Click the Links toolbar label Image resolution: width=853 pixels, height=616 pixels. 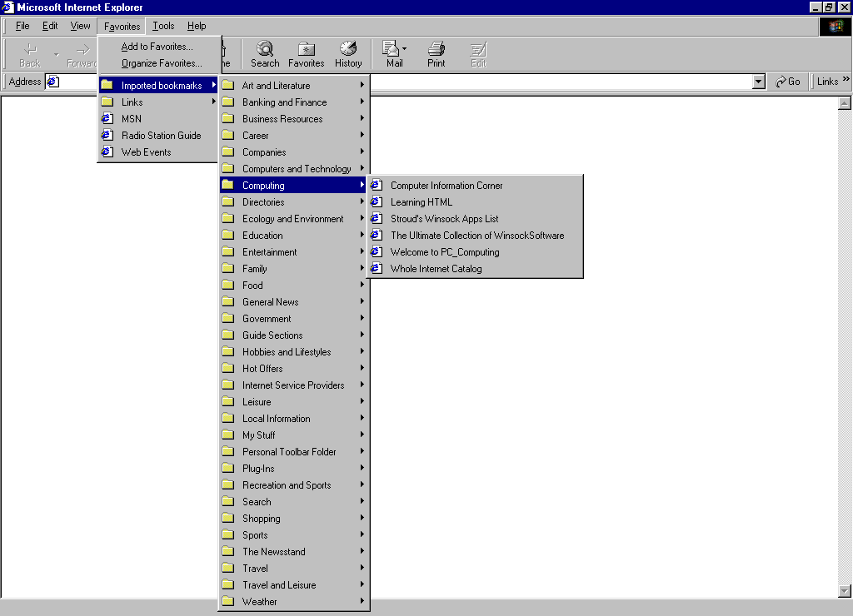pos(827,82)
